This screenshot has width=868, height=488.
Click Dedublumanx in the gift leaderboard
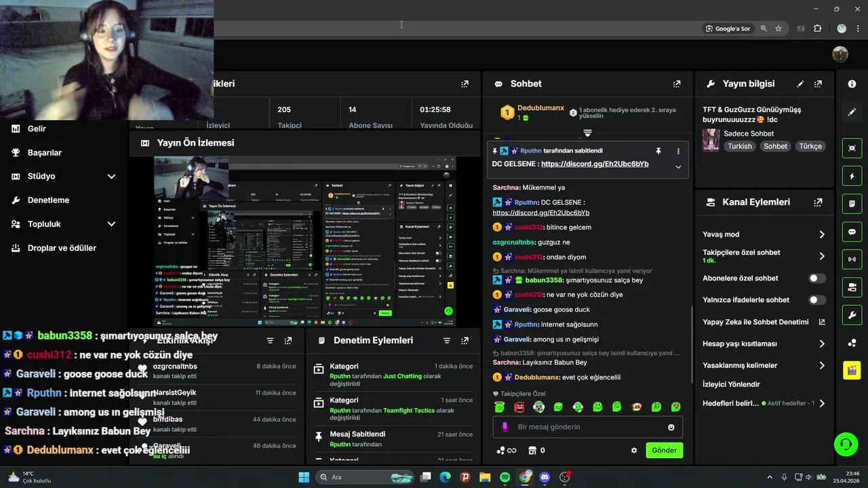coord(540,108)
